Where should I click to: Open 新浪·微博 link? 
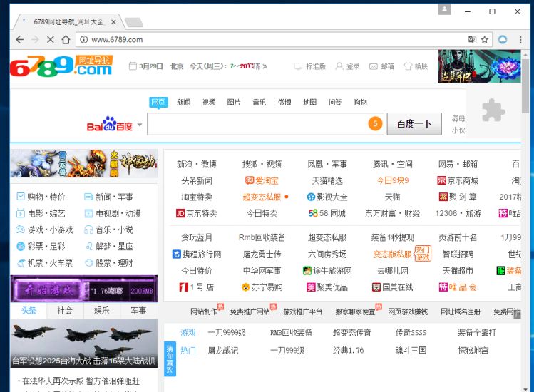[x=197, y=164]
